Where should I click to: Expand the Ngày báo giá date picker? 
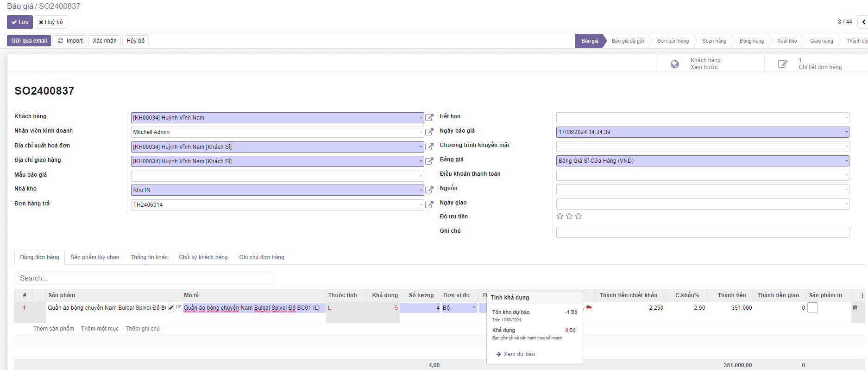846,132
